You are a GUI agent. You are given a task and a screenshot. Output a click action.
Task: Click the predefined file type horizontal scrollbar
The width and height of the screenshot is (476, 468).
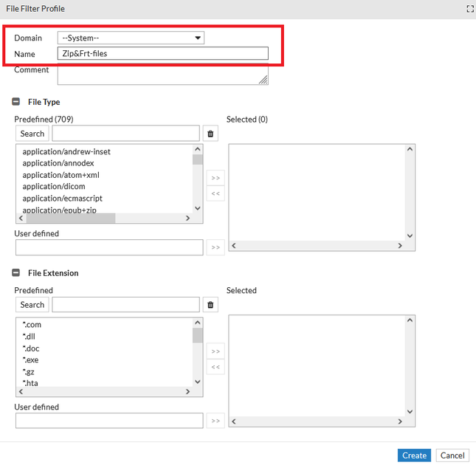(89, 218)
